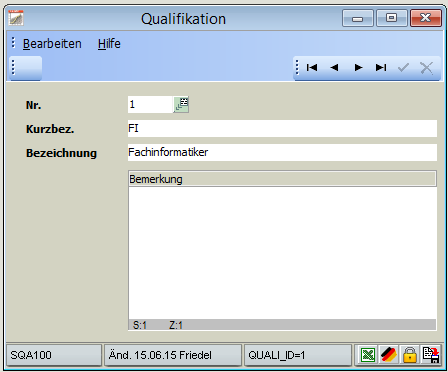
Task: Click the Z:1 row indicator
Action: [x=176, y=325]
